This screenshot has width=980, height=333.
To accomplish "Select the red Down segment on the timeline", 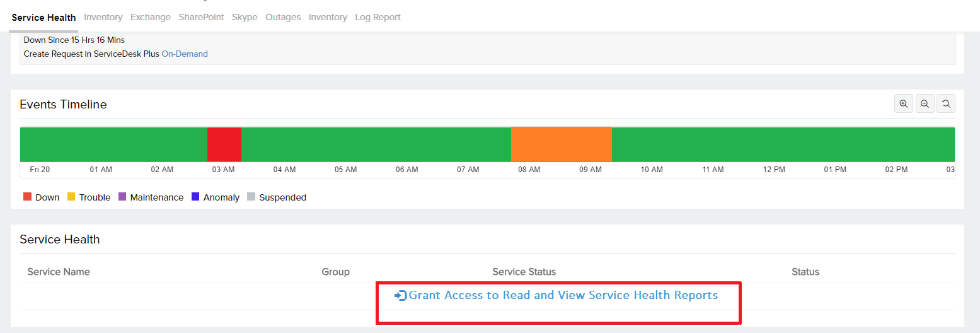I will (224, 144).
